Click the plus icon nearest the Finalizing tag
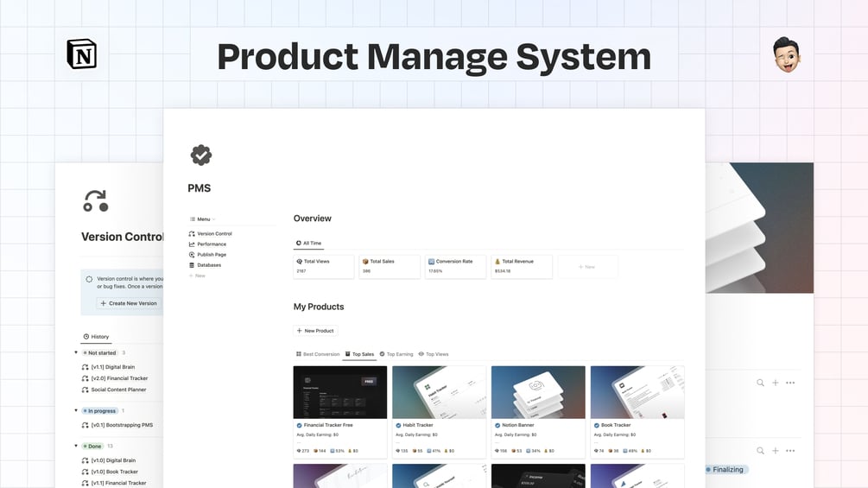 coord(775,451)
